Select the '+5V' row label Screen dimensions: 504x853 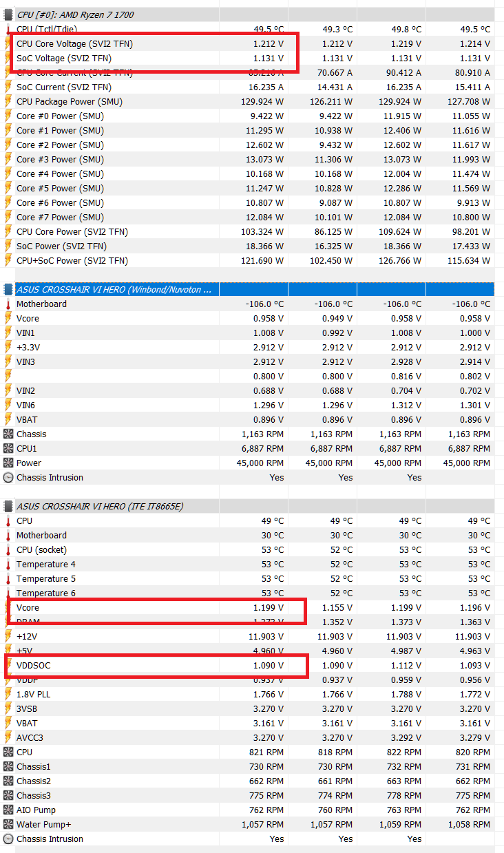pyautogui.click(x=24, y=651)
